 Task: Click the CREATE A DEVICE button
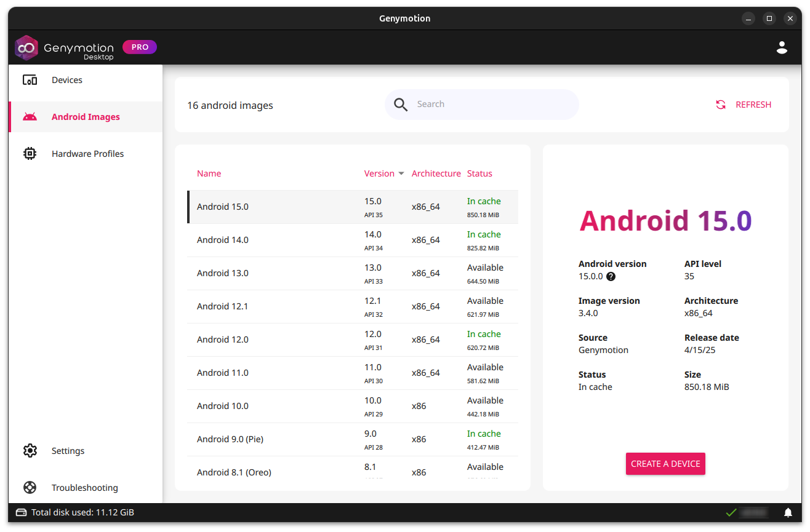[x=665, y=464]
